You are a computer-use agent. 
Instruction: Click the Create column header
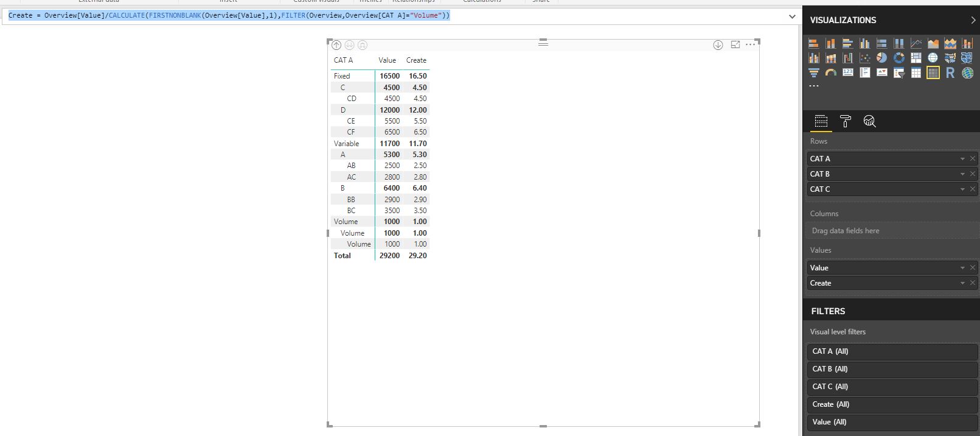click(x=416, y=60)
